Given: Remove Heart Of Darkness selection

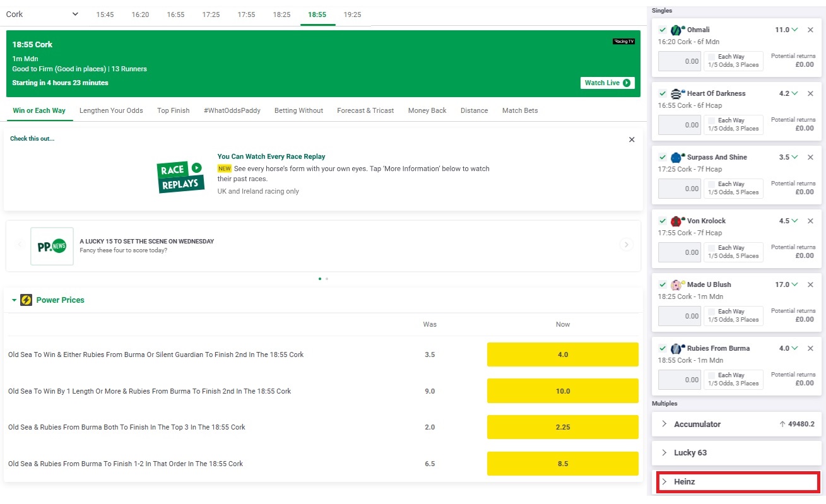Looking at the screenshot, I should (811, 93).
